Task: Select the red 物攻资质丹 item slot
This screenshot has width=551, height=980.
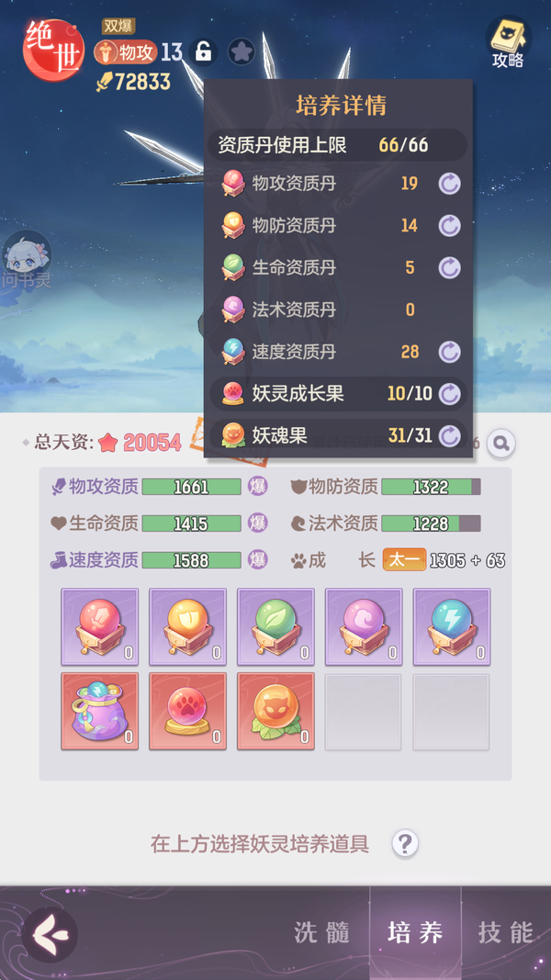Action: coord(100,626)
